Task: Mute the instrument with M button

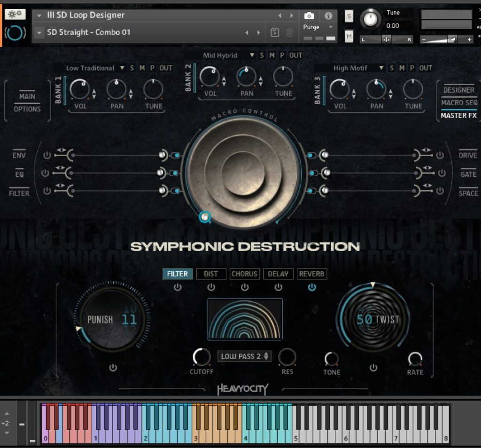Action: pyautogui.click(x=349, y=36)
